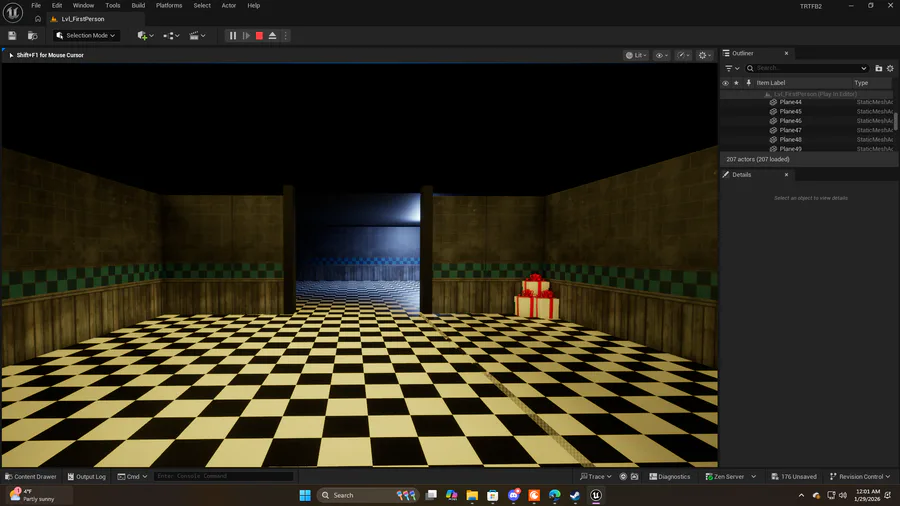Image resolution: width=900 pixels, height=506 pixels.
Task: Advance a single frame with skip button
Action: tap(246, 36)
